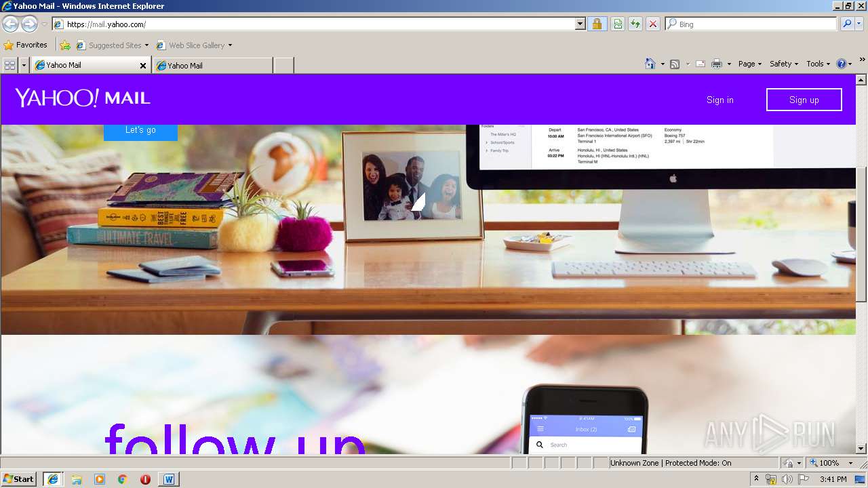This screenshot has width=868, height=488.
Task: Expand the tab list dropdown arrow
Action: point(24,65)
